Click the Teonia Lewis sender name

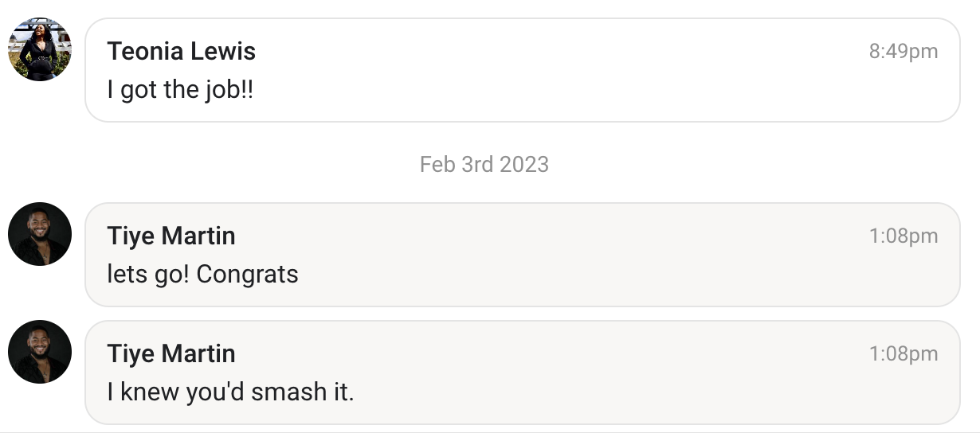coord(181,52)
